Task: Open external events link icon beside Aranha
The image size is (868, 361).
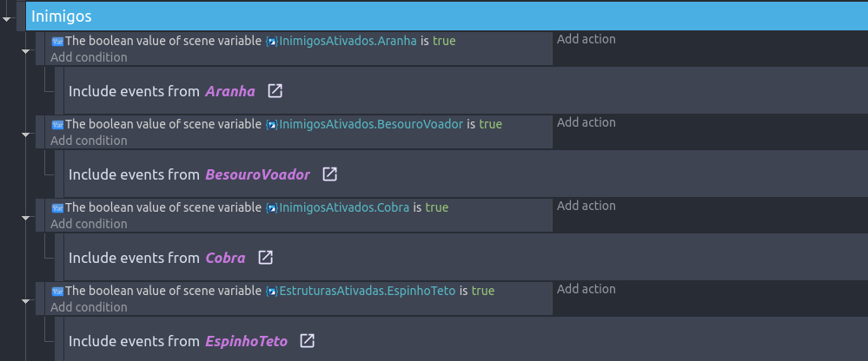Action: point(275,91)
